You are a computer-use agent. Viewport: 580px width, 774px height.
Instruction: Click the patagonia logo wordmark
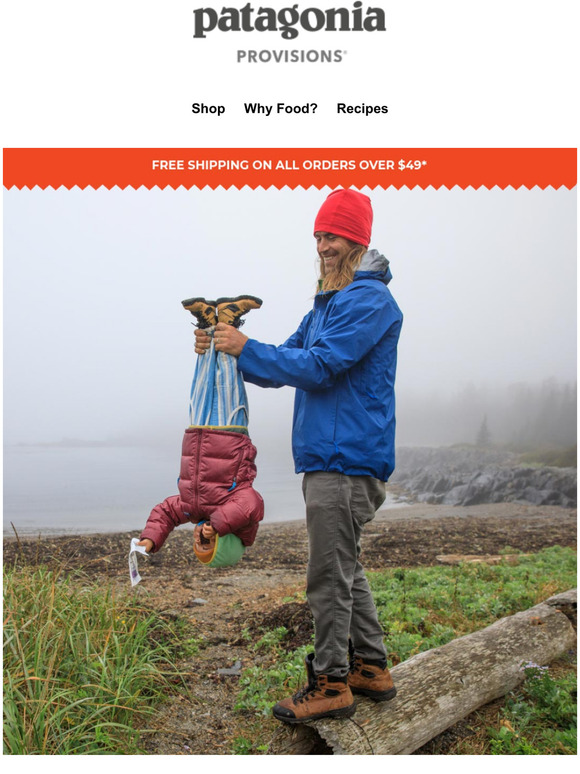[289, 20]
